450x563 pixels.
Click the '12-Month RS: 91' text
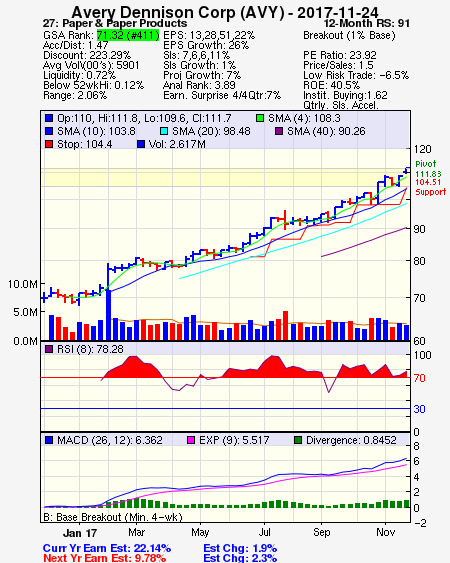pos(367,23)
